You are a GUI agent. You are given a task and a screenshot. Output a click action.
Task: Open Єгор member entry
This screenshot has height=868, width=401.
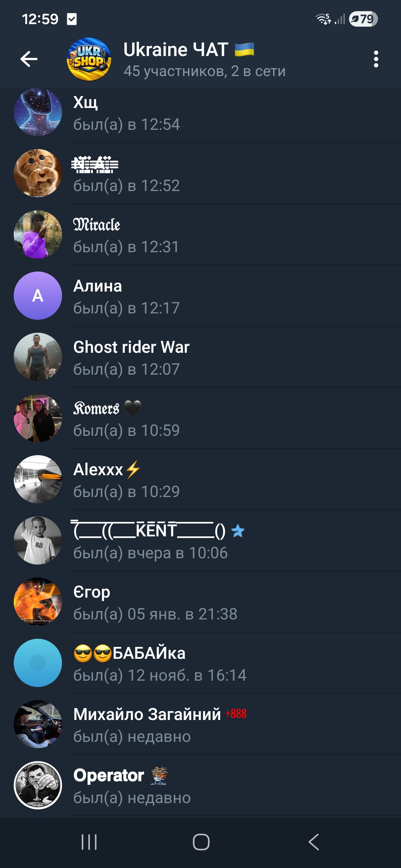(x=200, y=602)
